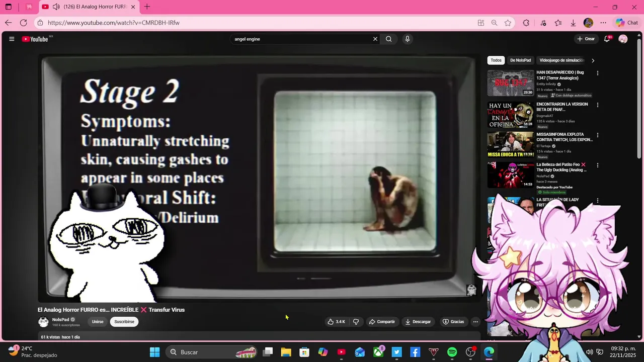
Task: Open Copilot Chat sidebar
Action: [627, 23]
